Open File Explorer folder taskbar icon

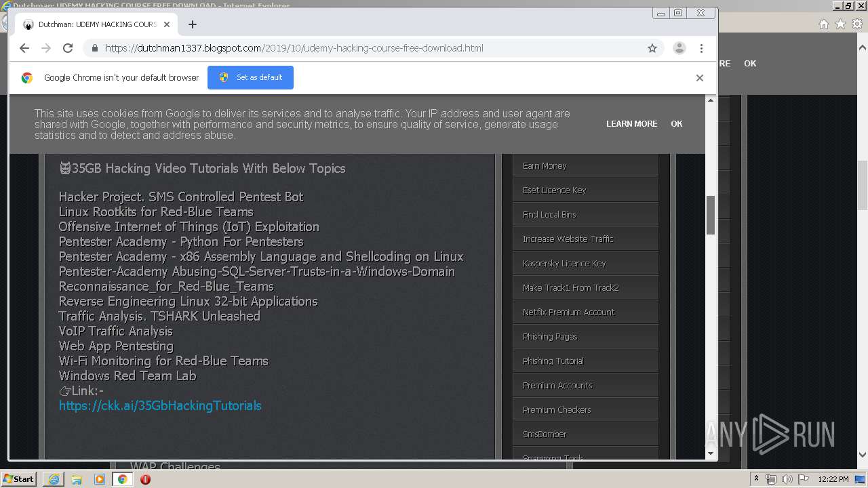77,479
